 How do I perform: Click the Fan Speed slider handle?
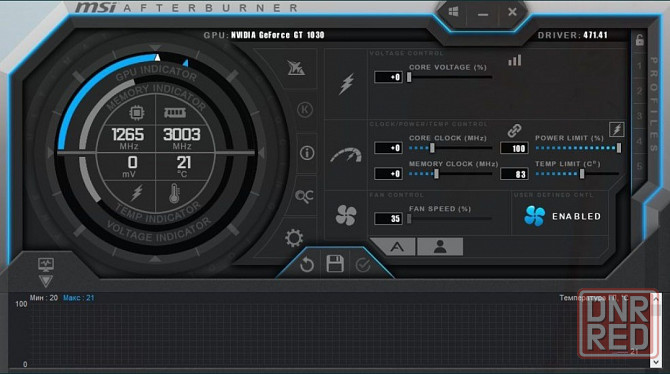point(409,219)
